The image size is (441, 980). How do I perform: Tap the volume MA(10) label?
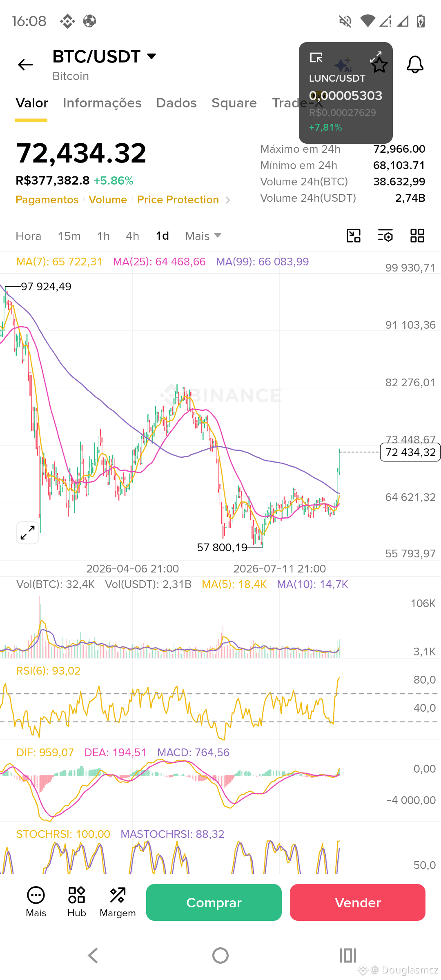tap(312, 584)
